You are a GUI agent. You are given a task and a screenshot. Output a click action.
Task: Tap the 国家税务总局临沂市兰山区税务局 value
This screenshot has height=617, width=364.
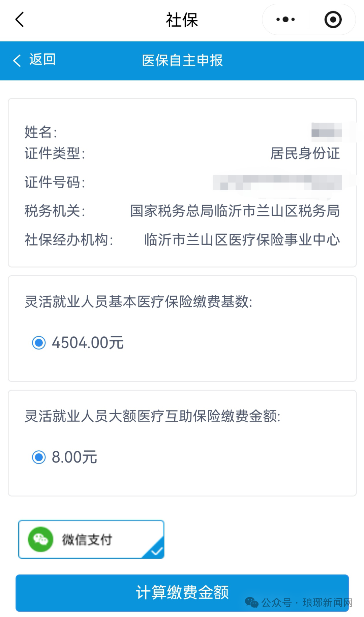pos(235,211)
